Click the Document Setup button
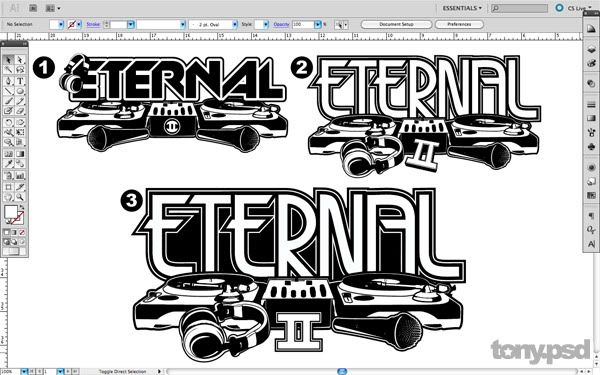The height and width of the screenshot is (375, 600). coord(396,24)
